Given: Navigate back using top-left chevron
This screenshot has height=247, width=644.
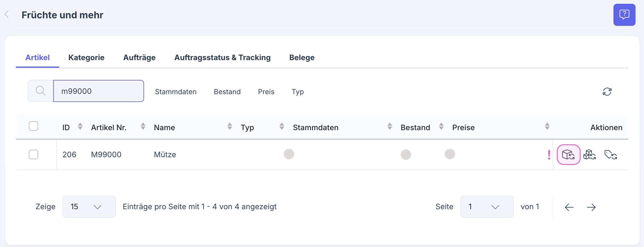Looking at the screenshot, I should click(x=6, y=14).
